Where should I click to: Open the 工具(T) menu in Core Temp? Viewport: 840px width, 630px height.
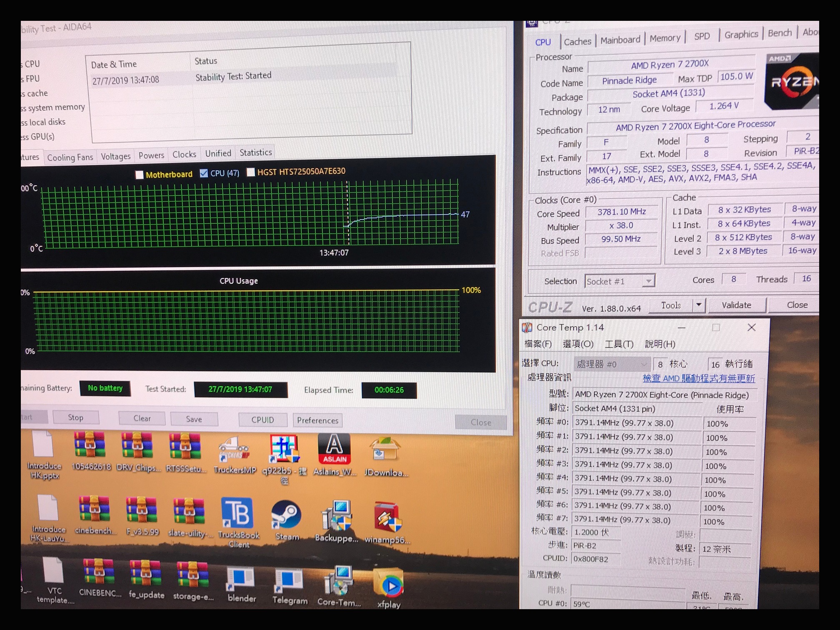tap(619, 344)
